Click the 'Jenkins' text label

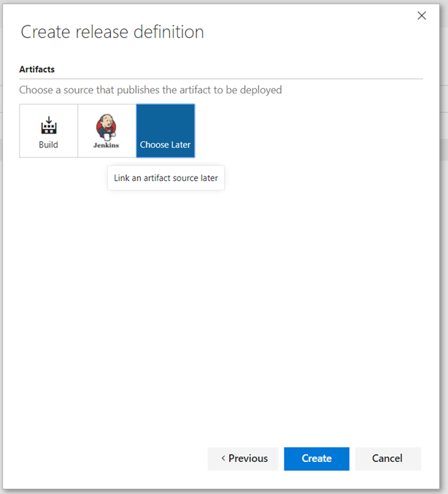coord(107,145)
